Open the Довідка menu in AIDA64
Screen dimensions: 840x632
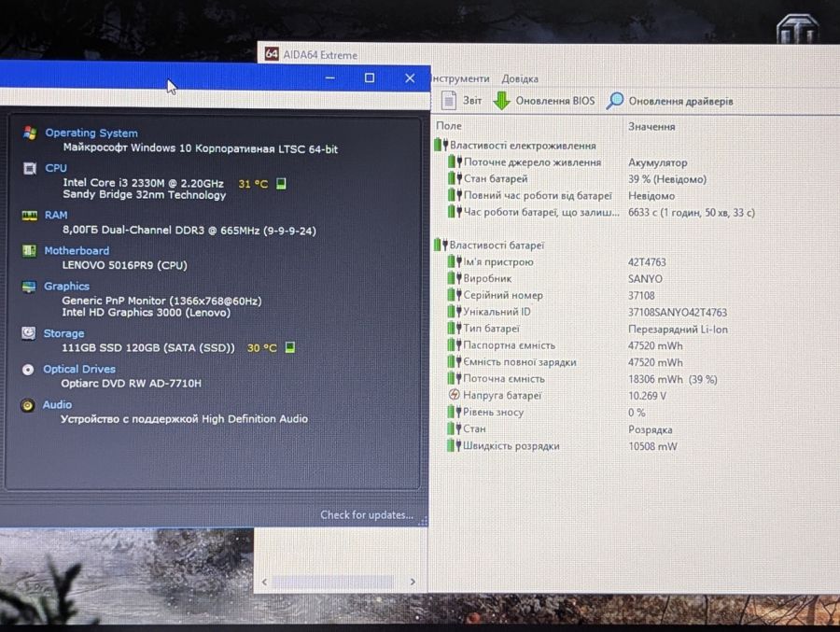(x=520, y=78)
